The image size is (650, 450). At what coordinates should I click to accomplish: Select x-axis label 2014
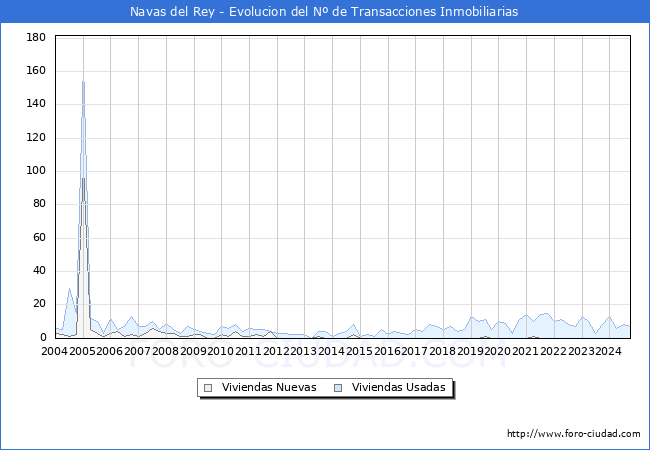pyautogui.click(x=332, y=351)
